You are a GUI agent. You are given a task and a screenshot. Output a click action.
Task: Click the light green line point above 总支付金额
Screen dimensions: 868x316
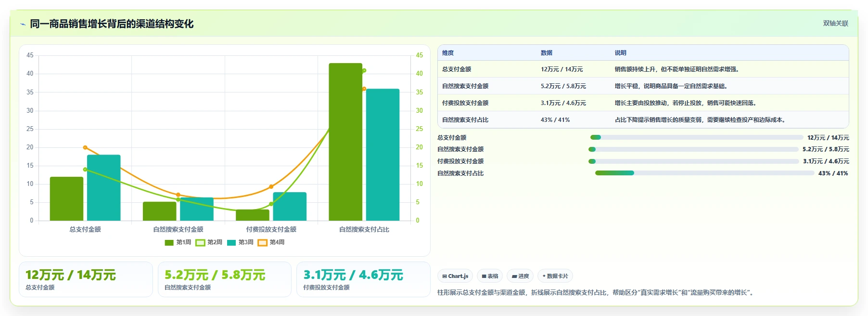[x=85, y=170]
